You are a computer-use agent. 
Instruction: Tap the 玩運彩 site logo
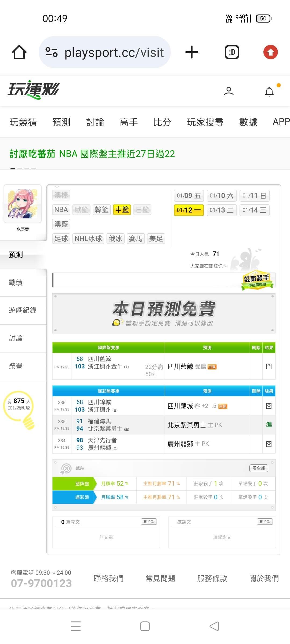coord(33,90)
